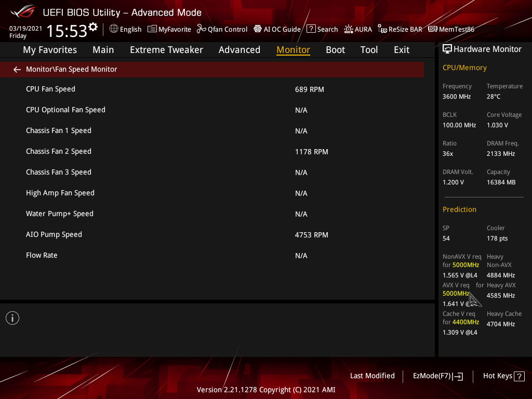Click the Search question-mark icon
This screenshot has width=532, height=399.
tap(311, 29)
